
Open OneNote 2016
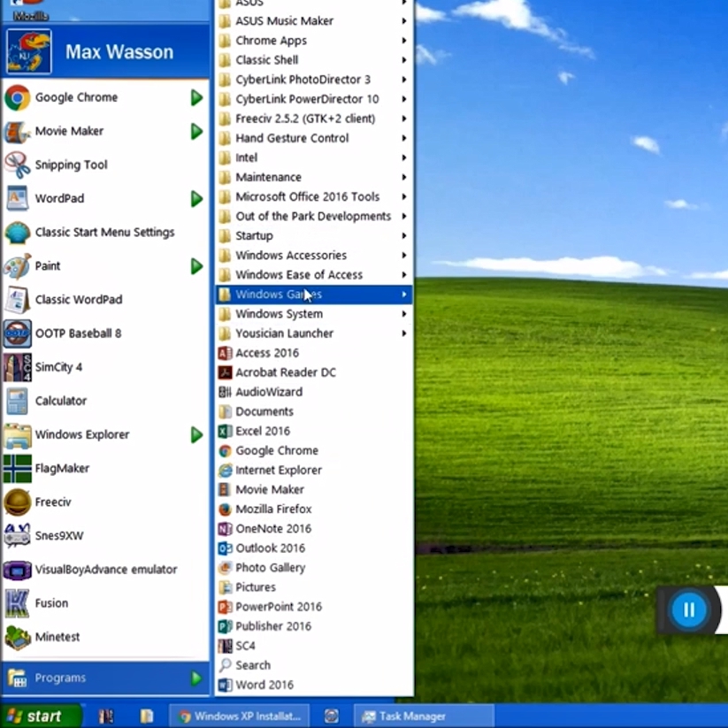(x=314, y=528)
